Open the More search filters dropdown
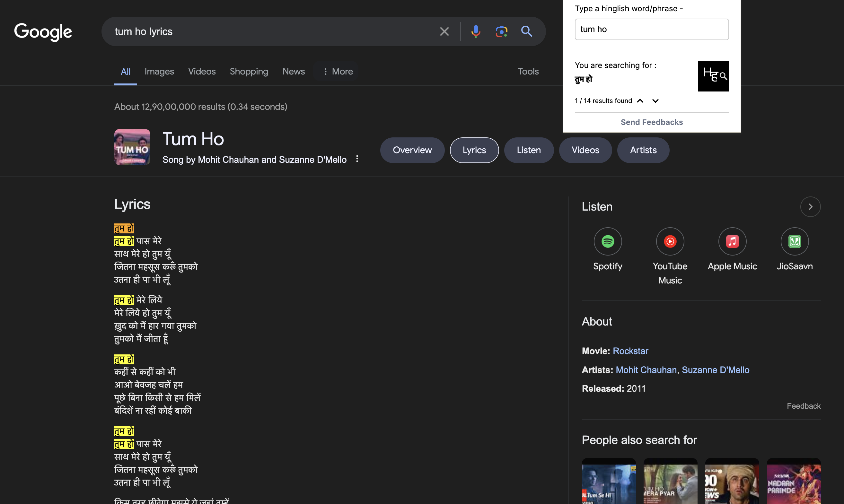Image resolution: width=844 pixels, height=504 pixels. 338,71
